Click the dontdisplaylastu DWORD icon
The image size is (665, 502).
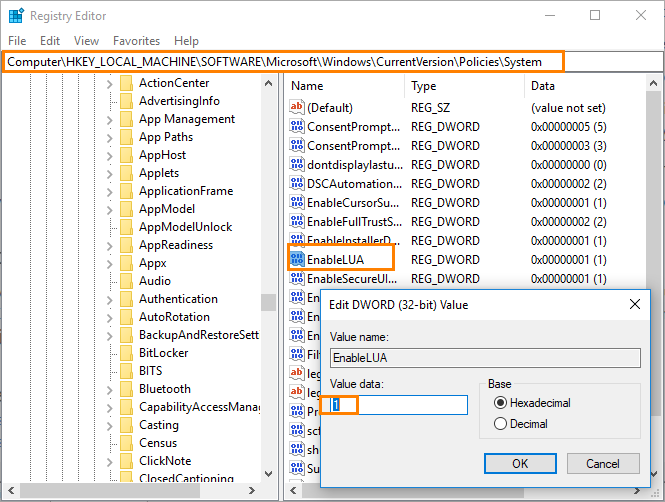296,165
